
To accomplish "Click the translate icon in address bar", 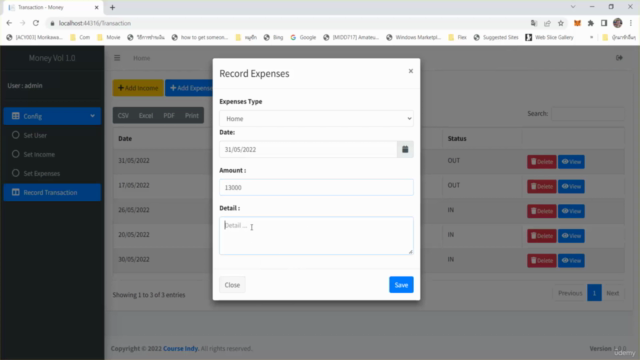I will tap(534, 23).
